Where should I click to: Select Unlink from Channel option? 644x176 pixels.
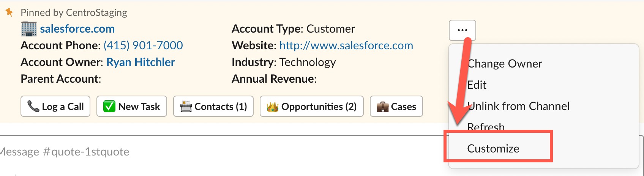coord(518,106)
